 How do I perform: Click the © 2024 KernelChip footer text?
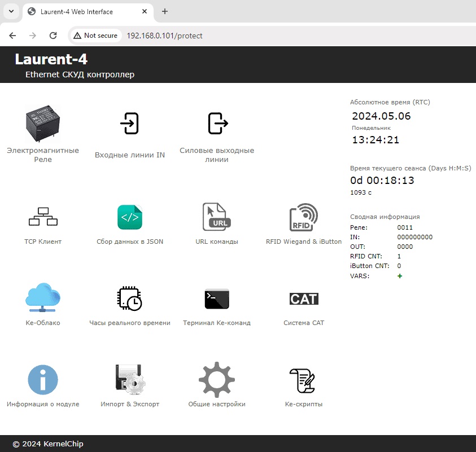pos(48,444)
